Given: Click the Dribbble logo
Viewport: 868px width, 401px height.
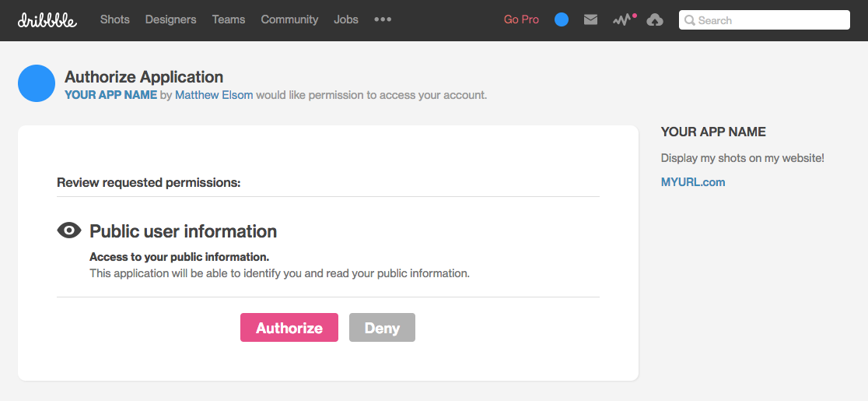Looking at the screenshot, I should pos(47,20).
